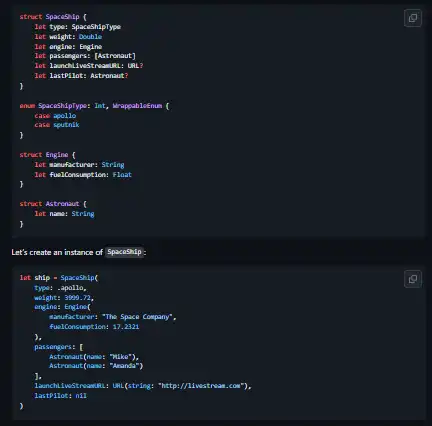
Task: Click 'enum SpaceShipType: Int, WrappableEnum' line
Action: tap(94, 106)
